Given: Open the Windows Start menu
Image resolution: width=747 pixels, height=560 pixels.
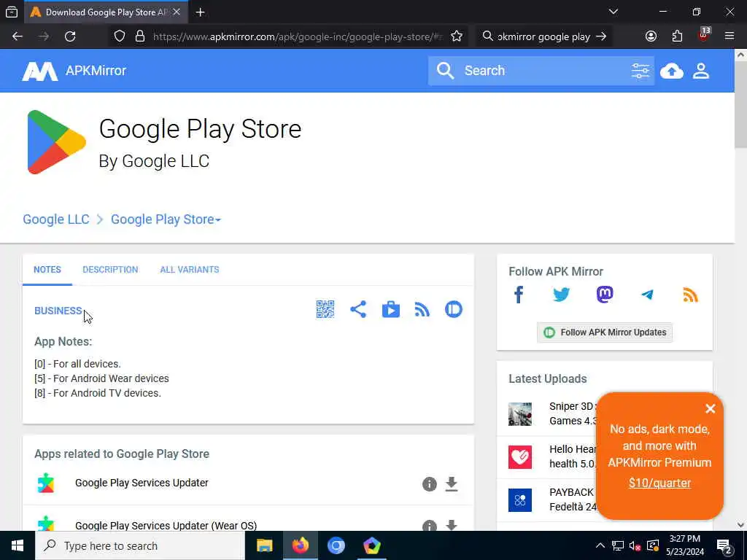Looking at the screenshot, I should point(18,545).
